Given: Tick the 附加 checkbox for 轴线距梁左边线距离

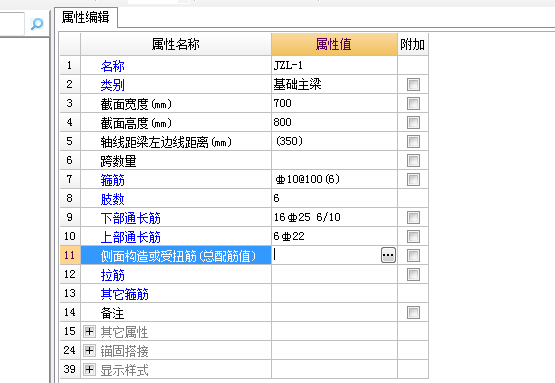Looking at the screenshot, I should 413,142.
